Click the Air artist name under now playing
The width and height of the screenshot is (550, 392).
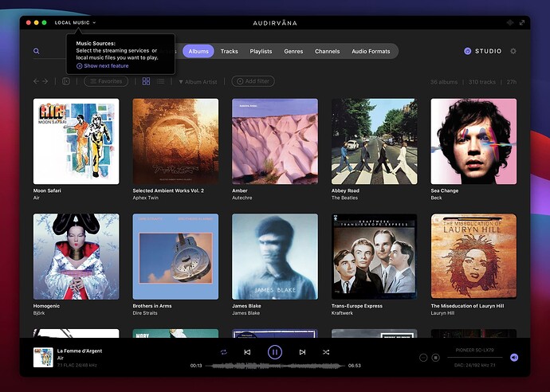pyautogui.click(x=61, y=358)
